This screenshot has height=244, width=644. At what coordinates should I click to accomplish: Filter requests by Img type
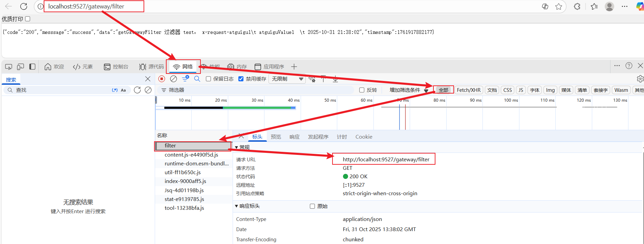[550, 90]
